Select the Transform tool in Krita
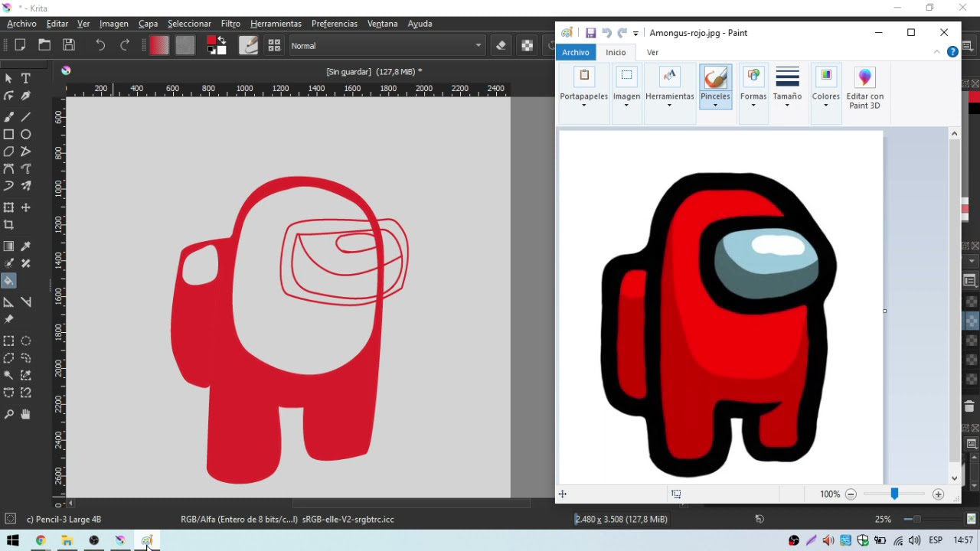 [8, 207]
